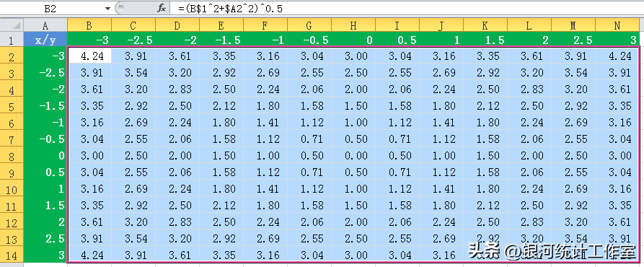
Task: Click cell H1 with value 0
Action: [353, 40]
